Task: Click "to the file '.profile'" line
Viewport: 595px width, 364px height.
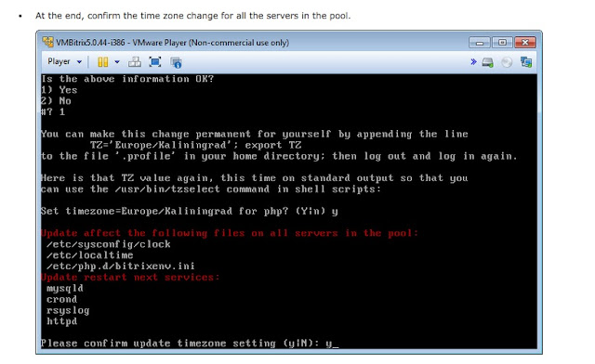Action: pyautogui.click(x=279, y=156)
